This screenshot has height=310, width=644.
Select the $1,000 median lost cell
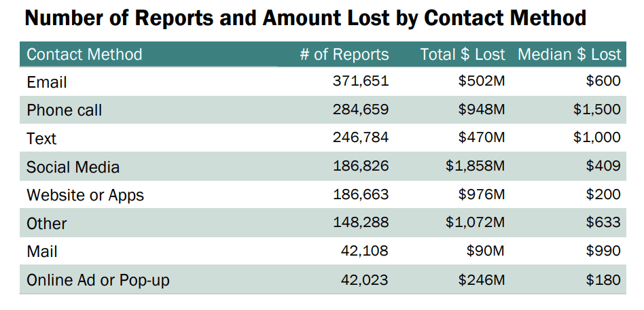(597, 138)
